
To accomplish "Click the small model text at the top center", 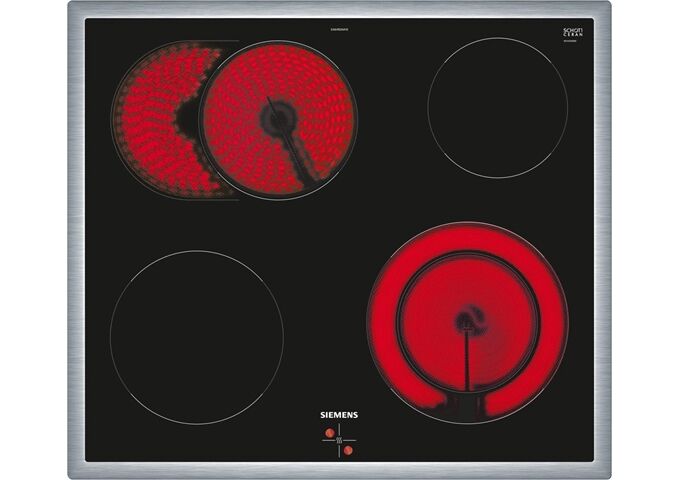I will coord(340,29).
